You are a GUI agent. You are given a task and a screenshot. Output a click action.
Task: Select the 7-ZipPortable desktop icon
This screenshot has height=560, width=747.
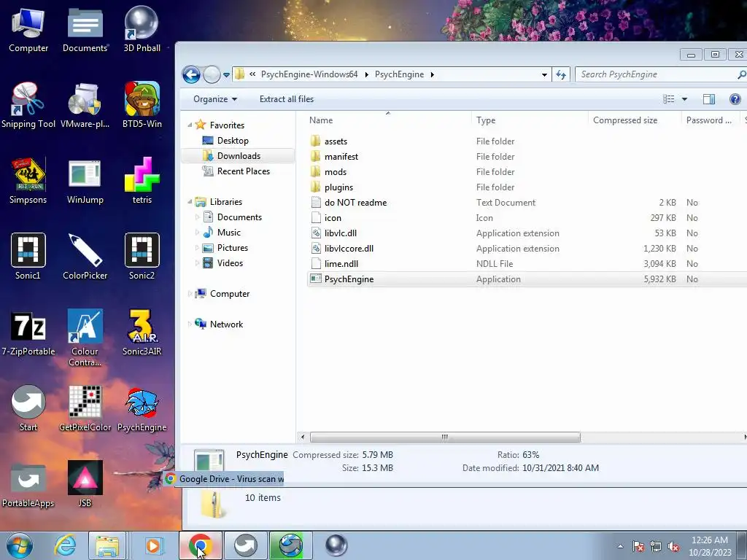[x=28, y=332]
